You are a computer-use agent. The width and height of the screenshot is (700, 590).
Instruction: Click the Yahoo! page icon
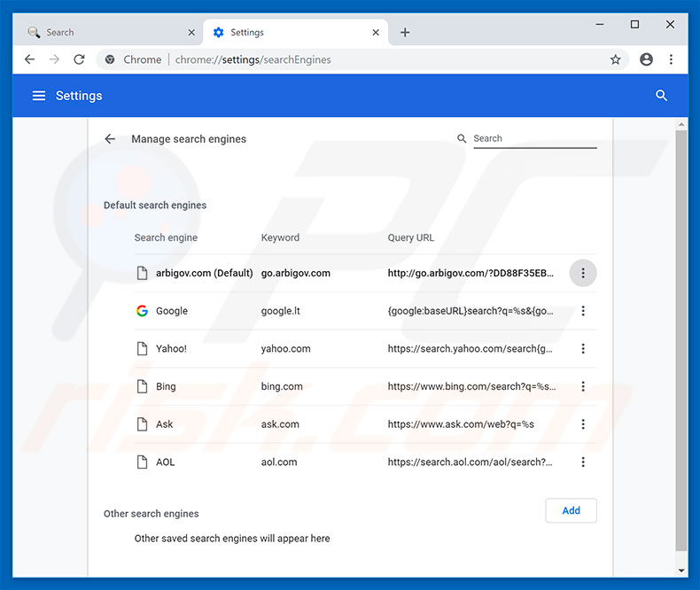[142, 348]
